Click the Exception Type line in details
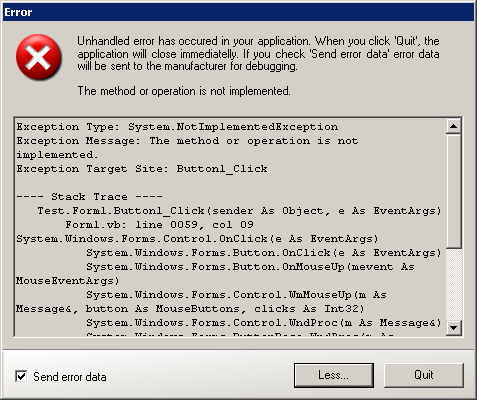Image resolution: width=477 pixels, height=400 pixels. point(177,127)
